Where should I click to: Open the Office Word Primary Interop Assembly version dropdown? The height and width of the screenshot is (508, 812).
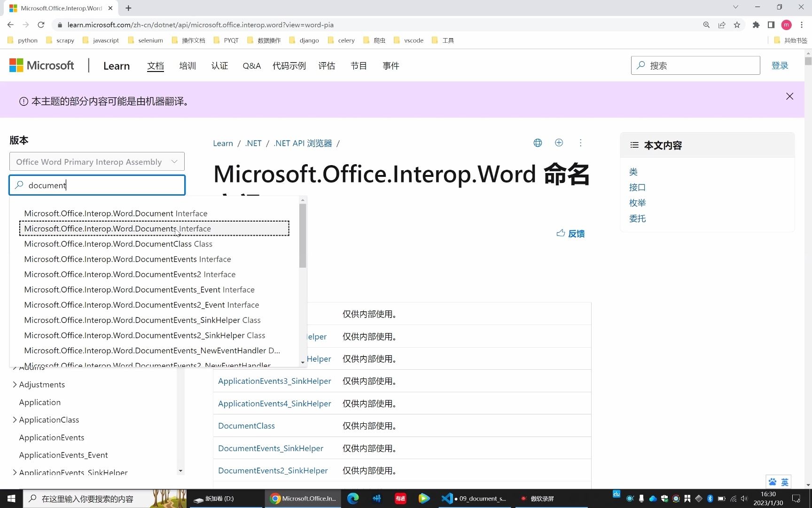pos(97,161)
